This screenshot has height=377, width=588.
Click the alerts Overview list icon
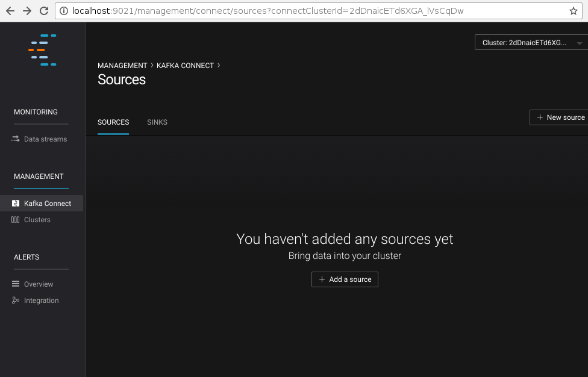tap(16, 284)
